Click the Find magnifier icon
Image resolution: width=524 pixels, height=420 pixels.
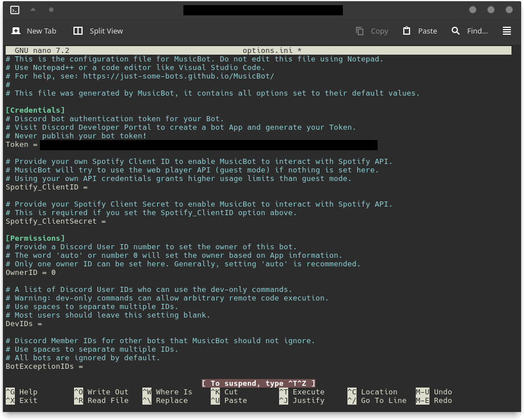pos(456,31)
